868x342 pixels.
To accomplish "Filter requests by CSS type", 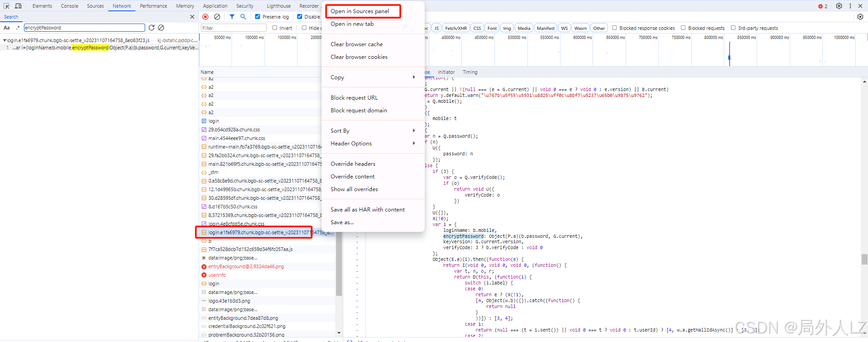I will [477, 28].
